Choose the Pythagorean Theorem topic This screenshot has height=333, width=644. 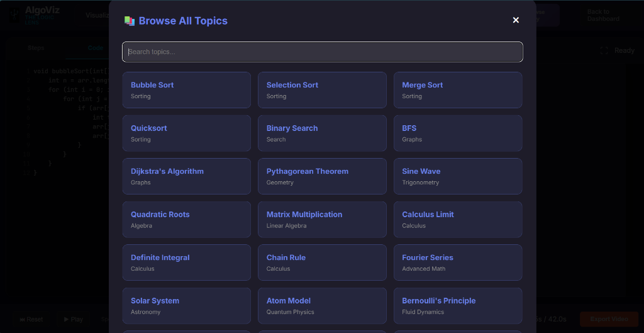(x=322, y=176)
